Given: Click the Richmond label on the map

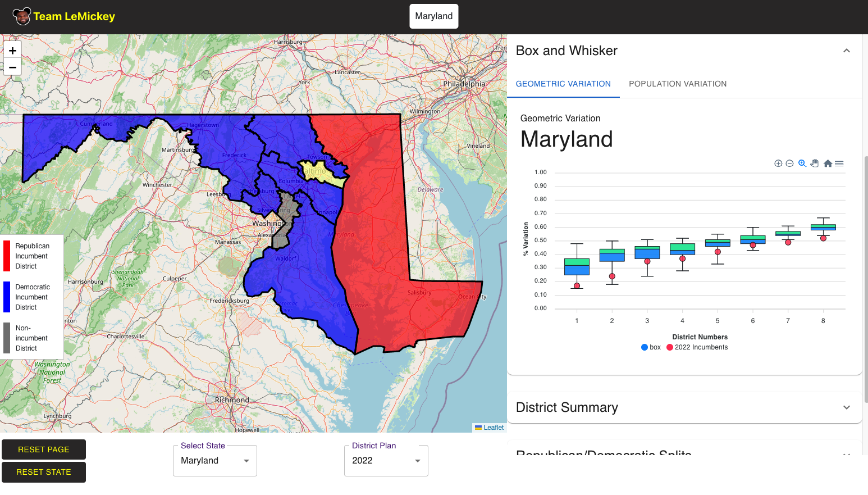Looking at the screenshot, I should tap(232, 400).
